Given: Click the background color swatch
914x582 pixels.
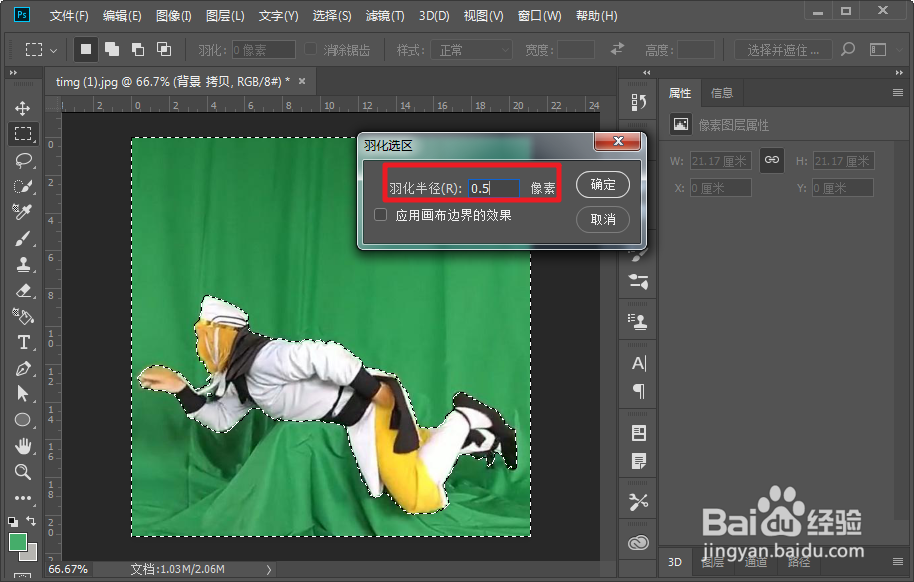Looking at the screenshot, I should (x=31, y=555).
